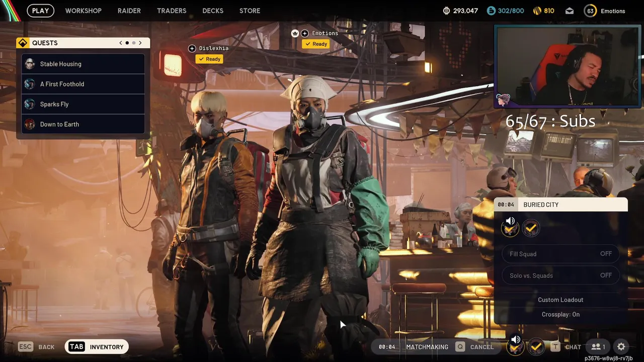Click the 65/67 : Subs counter overlay

[x=550, y=121]
